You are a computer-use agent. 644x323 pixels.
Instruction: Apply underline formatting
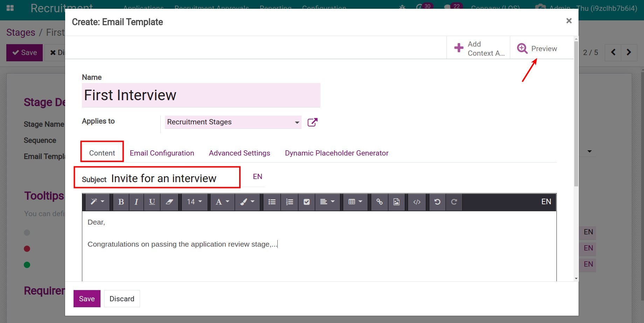point(152,202)
